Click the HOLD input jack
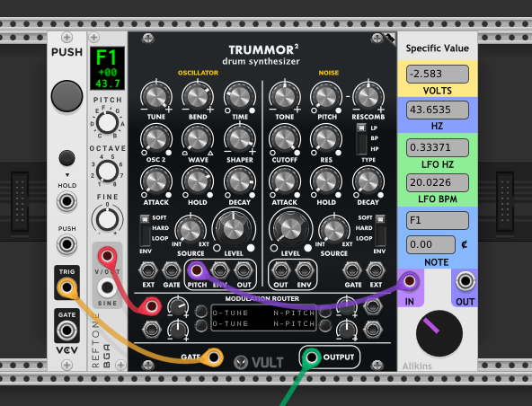 coord(66,201)
